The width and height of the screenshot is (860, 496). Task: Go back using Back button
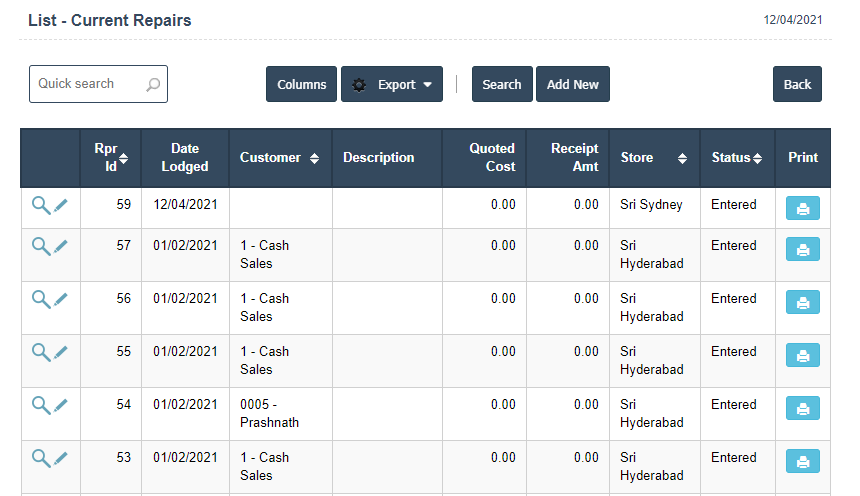click(797, 85)
